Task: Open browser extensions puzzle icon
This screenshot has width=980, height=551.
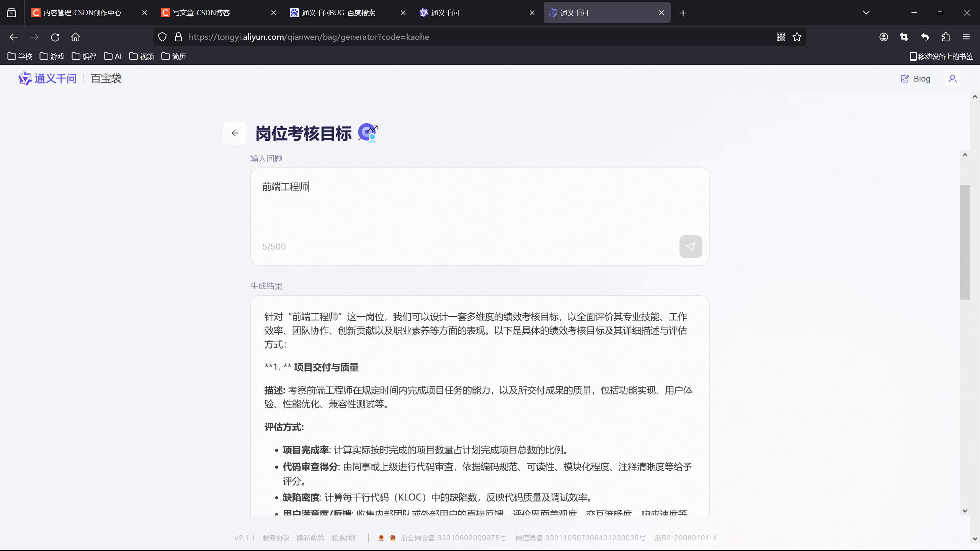Action: pos(946,37)
